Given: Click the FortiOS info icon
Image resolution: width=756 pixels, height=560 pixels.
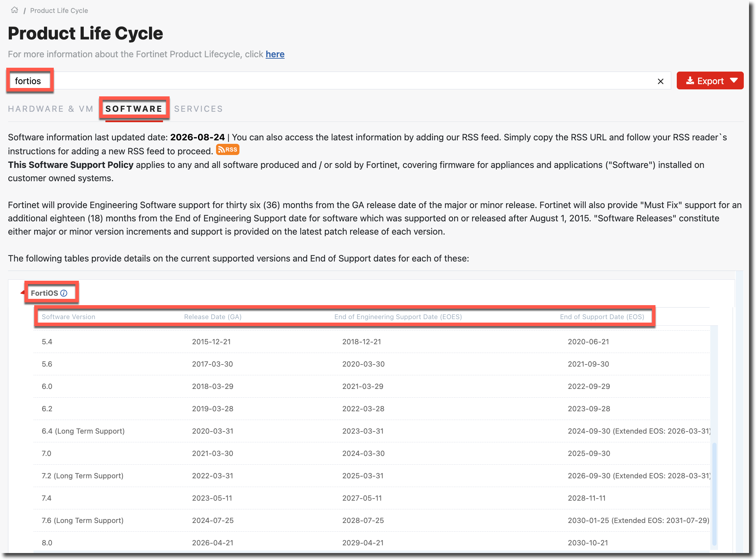Looking at the screenshot, I should pyautogui.click(x=64, y=293).
